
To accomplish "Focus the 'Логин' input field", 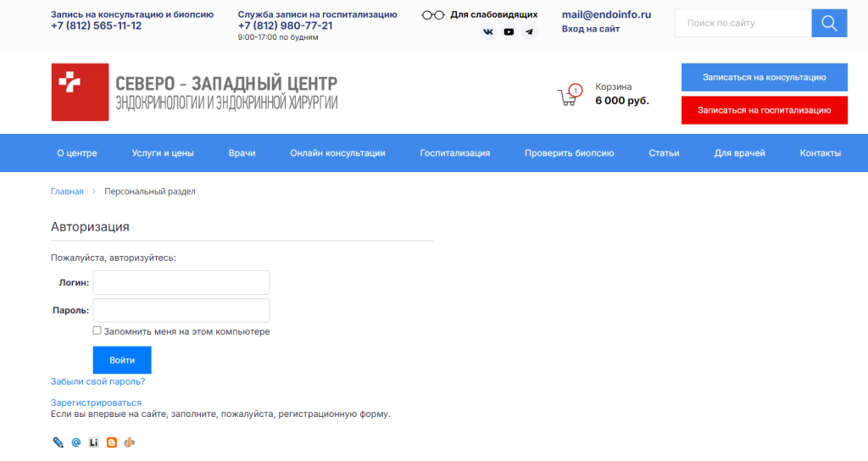I will click(x=181, y=282).
